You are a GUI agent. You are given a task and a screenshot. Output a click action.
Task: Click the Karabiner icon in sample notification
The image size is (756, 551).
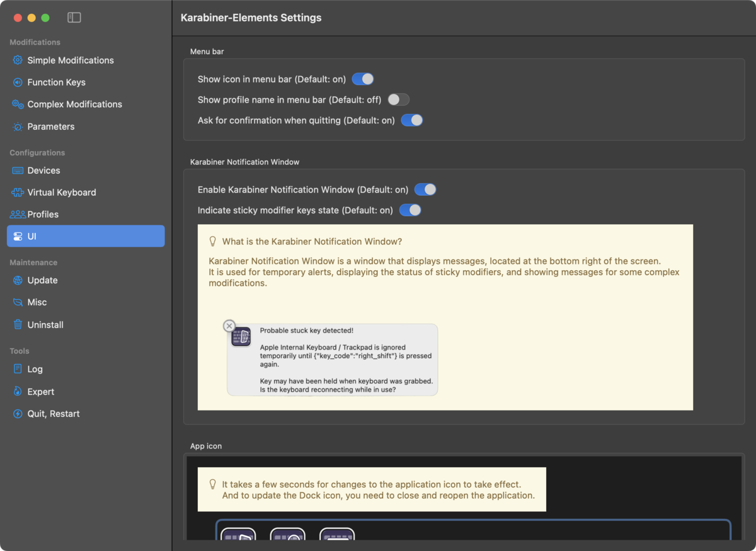tap(241, 336)
